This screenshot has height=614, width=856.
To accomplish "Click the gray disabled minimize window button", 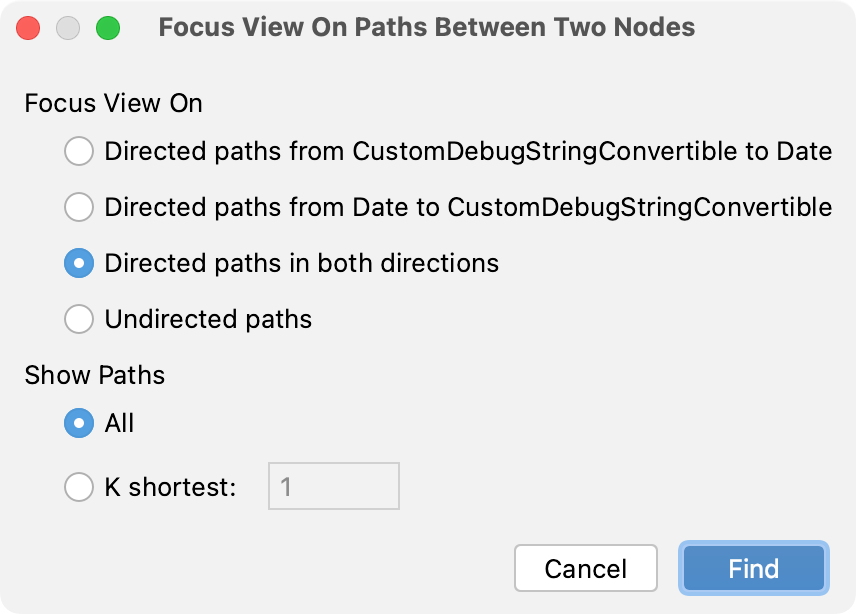I will 68,28.
